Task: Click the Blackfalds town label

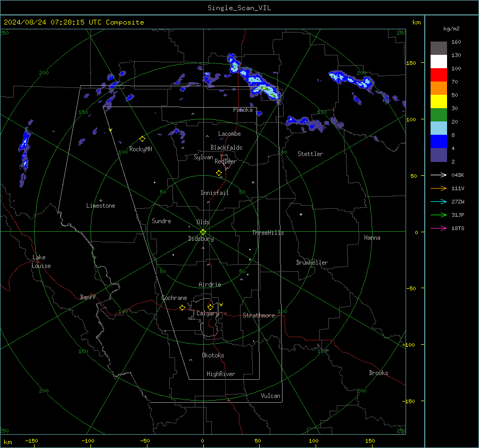Action: pos(226,148)
